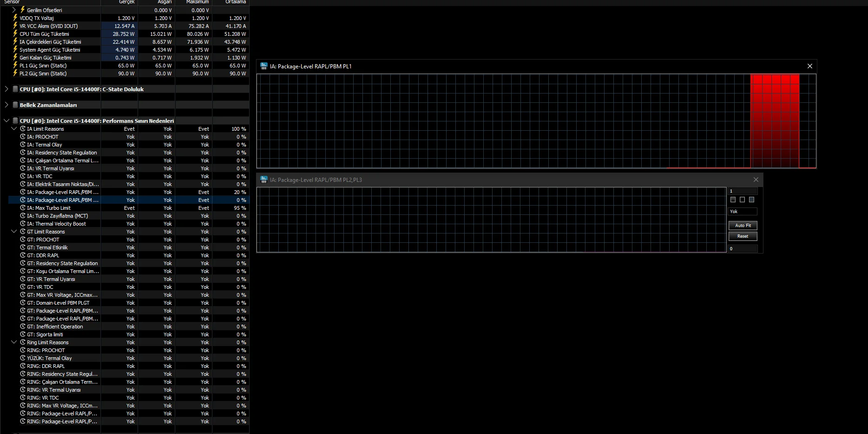Select the YÜZÜK: Termal Olay row
This screenshot has width=868, height=434.
click(x=129, y=358)
